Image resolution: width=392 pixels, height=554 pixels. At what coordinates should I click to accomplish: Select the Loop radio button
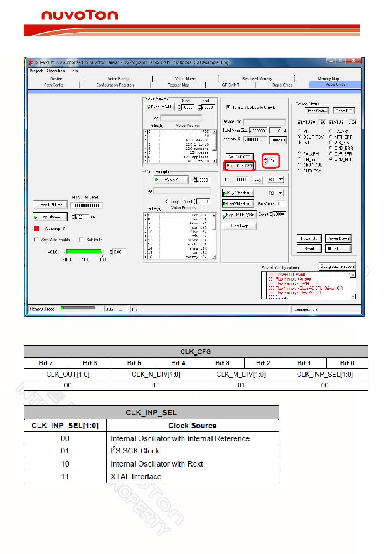[x=168, y=202]
